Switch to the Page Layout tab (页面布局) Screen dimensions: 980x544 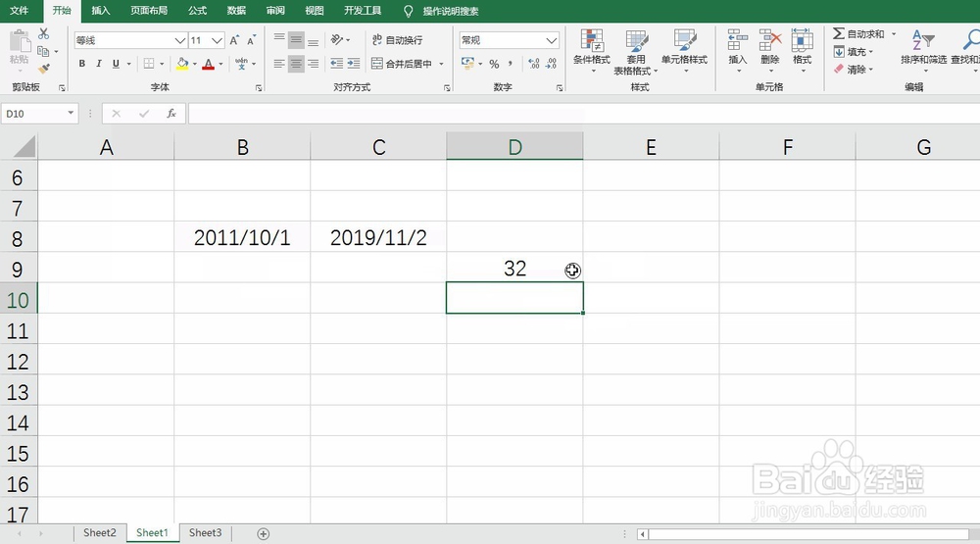(149, 11)
